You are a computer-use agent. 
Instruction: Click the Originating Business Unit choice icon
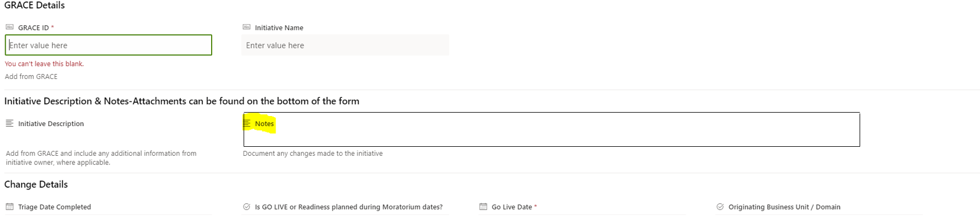[x=720, y=207]
